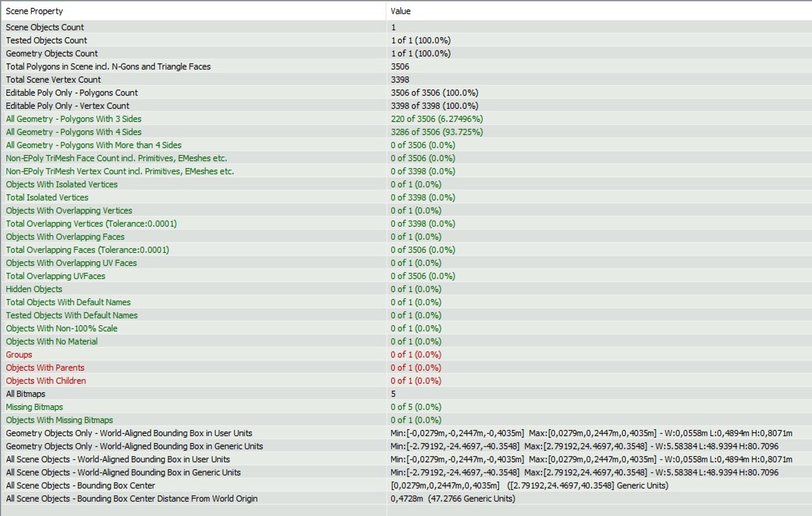Select the All Bitmaps row

(406, 394)
